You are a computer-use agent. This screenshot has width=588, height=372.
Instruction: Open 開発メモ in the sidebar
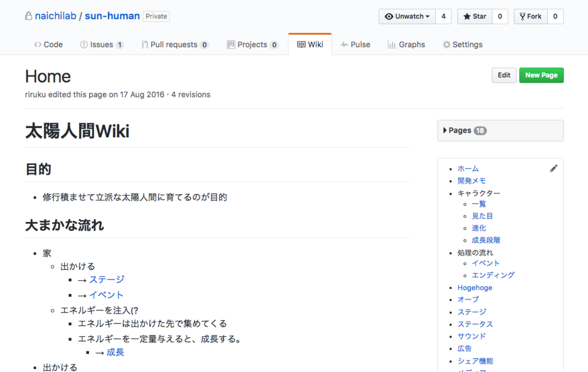472,181
